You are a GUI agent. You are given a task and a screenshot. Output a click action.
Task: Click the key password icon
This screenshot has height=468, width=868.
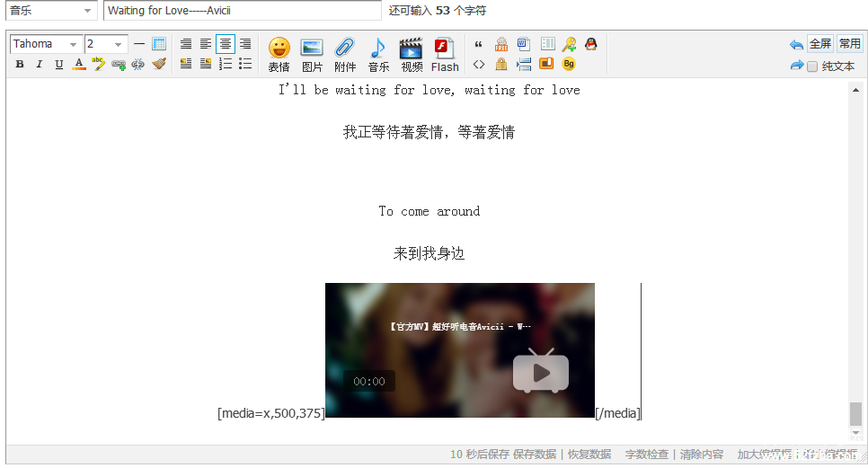tap(569, 44)
